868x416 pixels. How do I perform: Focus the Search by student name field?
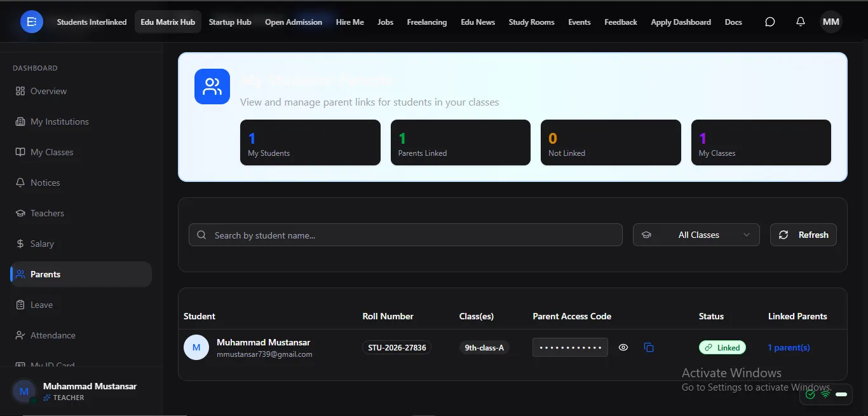(405, 235)
